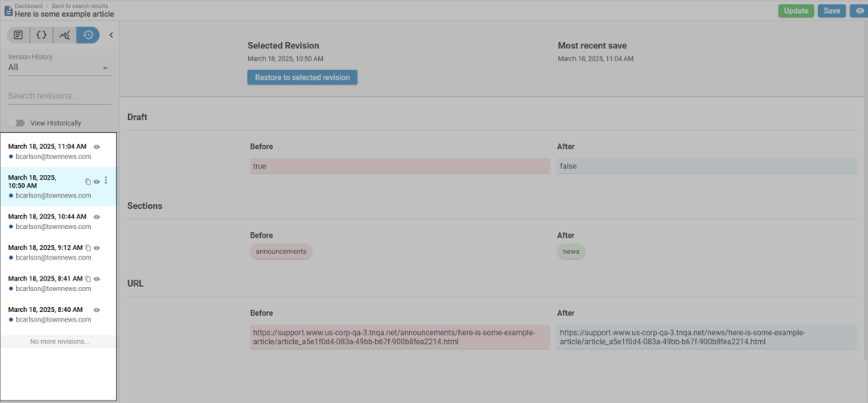Viewport: 868px width, 403px height.
Task: Eye icon on the 8:41 AM revision
Action: click(x=97, y=279)
